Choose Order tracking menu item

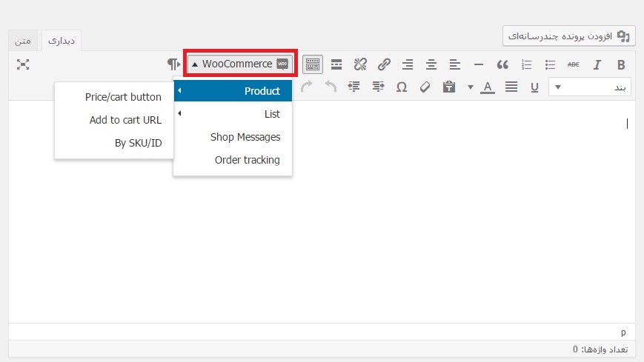(247, 160)
